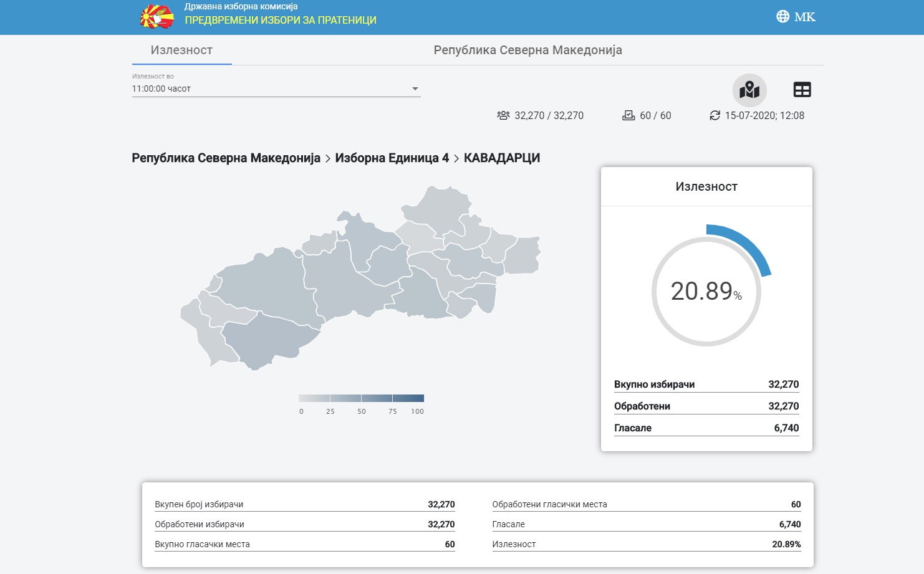Viewport: 924px width, 574px height.
Task: Open language selector globe icon
Action: coord(782,17)
